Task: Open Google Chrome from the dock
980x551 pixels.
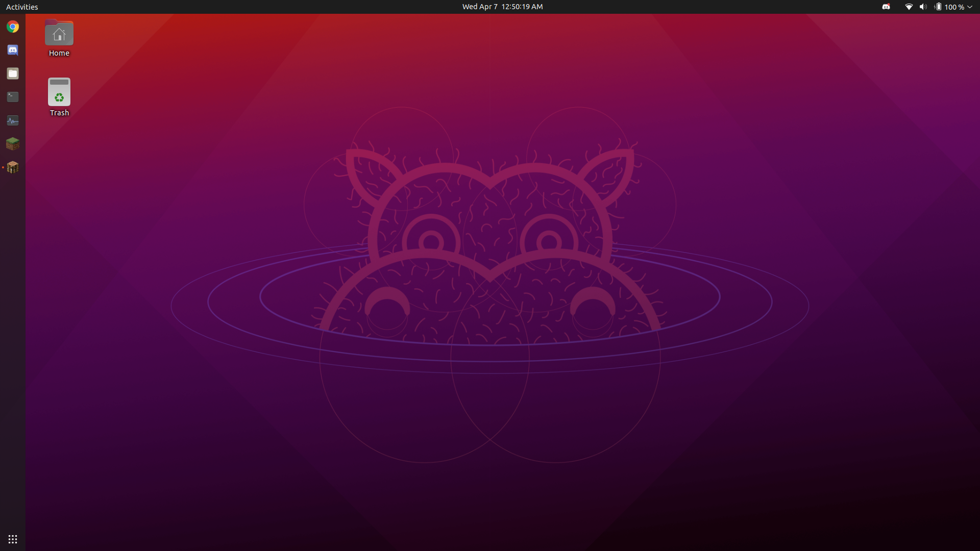Action: coord(13,27)
